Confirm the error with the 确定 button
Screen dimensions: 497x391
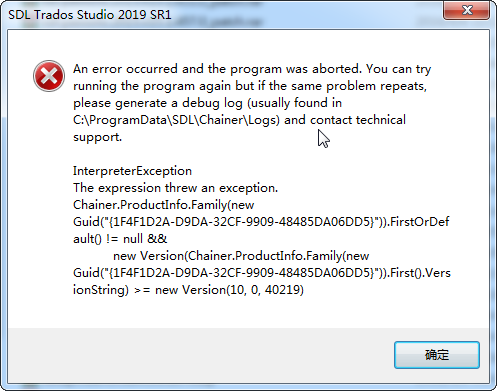coord(437,355)
